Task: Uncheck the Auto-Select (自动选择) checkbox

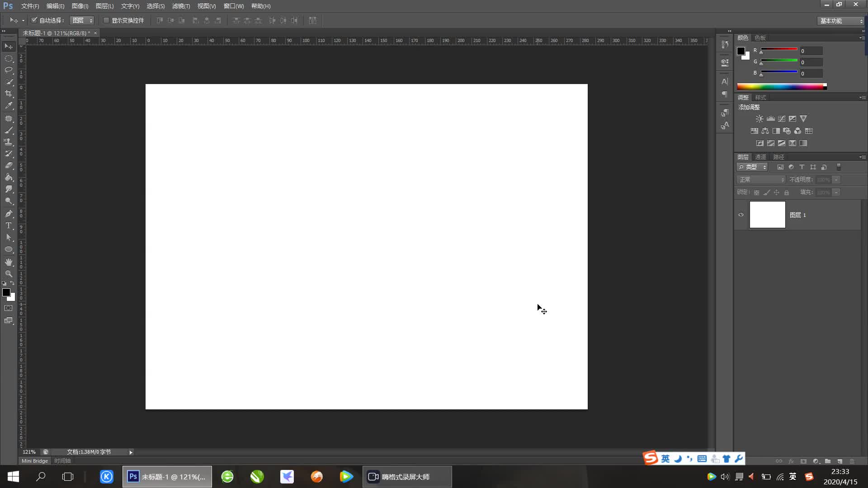Action: point(34,20)
